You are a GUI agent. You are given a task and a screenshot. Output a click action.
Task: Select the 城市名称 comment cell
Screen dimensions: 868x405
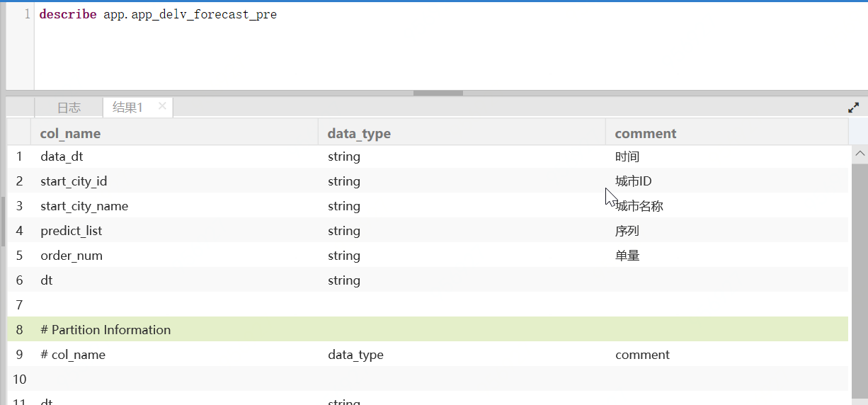pyautogui.click(x=639, y=206)
